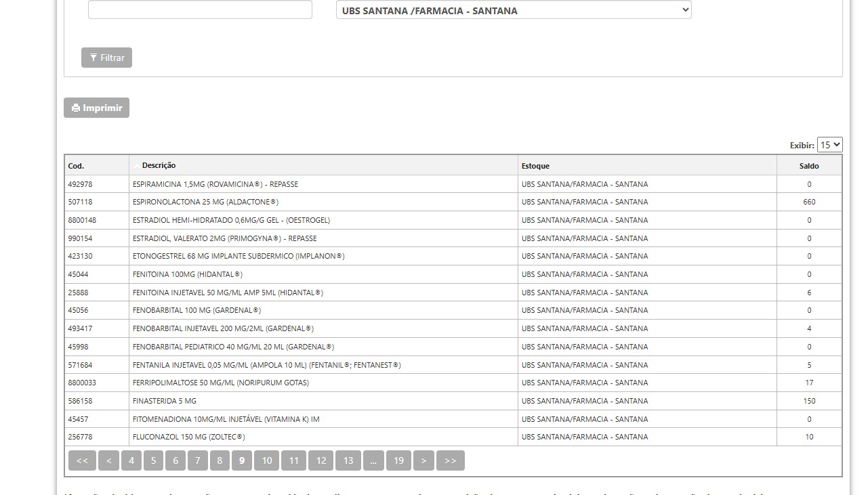Click the Imprimir print button

click(96, 108)
